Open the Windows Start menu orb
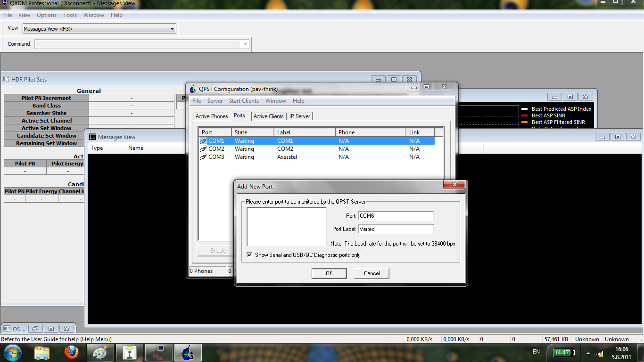This screenshot has width=644, height=362. click(13, 353)
